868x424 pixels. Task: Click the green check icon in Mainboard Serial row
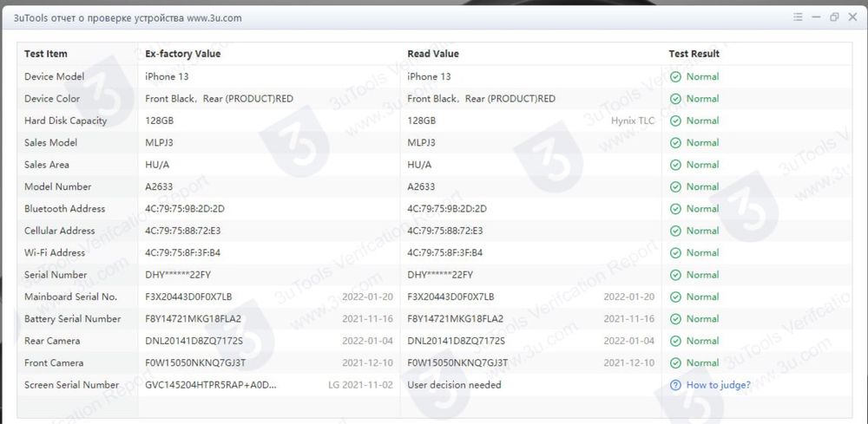coord(675,297)
